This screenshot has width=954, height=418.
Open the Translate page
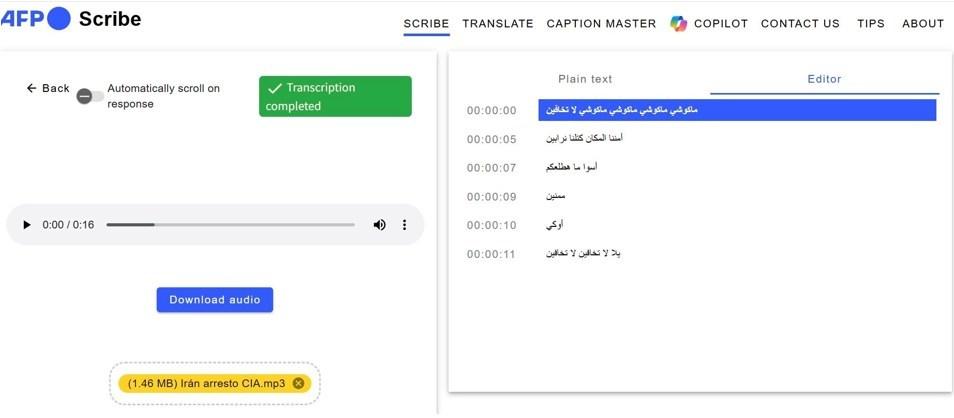[x=498, y=23]
